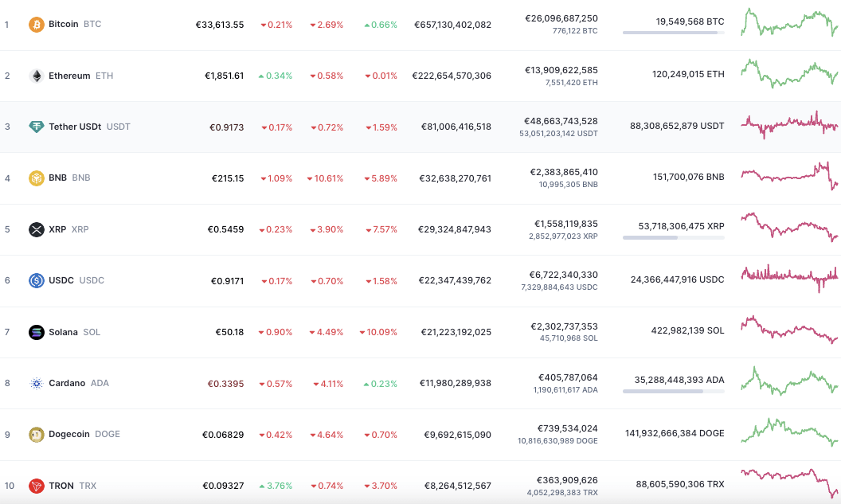Open the Bitcoin 7-day sparkline chart
The width and height of the screenshot is (841, 504).
789,22
